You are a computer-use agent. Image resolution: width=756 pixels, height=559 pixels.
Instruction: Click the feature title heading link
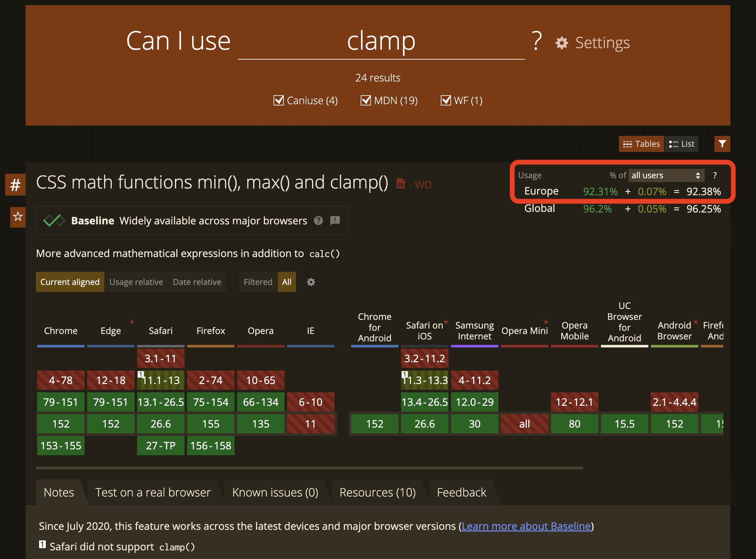pos(212,182)
